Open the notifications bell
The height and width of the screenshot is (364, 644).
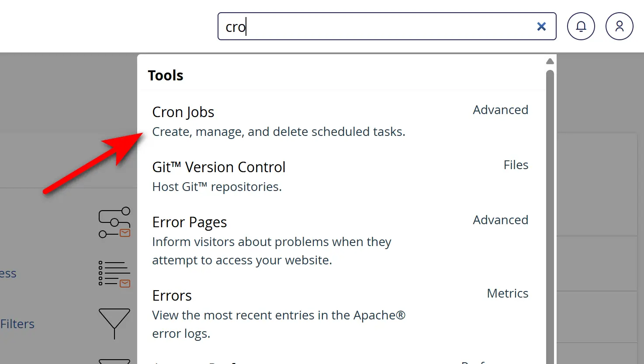pyautogui.click(x=581, y=26)
